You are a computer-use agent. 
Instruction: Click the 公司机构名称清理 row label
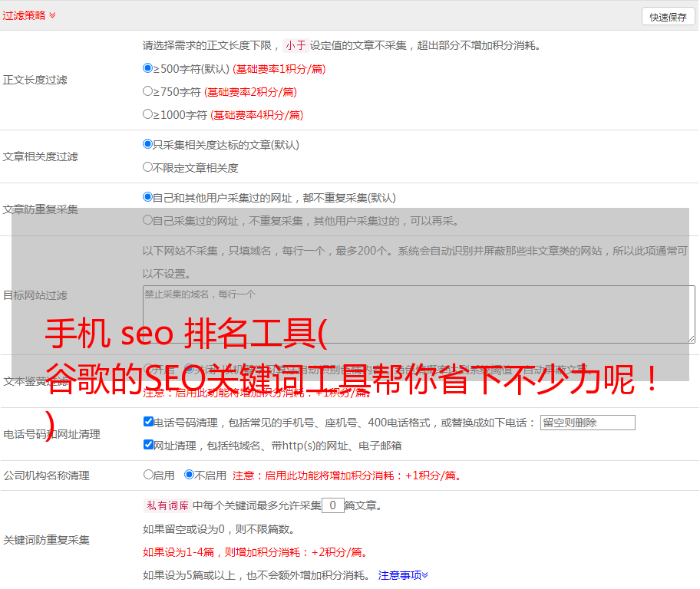coord(46,475)
